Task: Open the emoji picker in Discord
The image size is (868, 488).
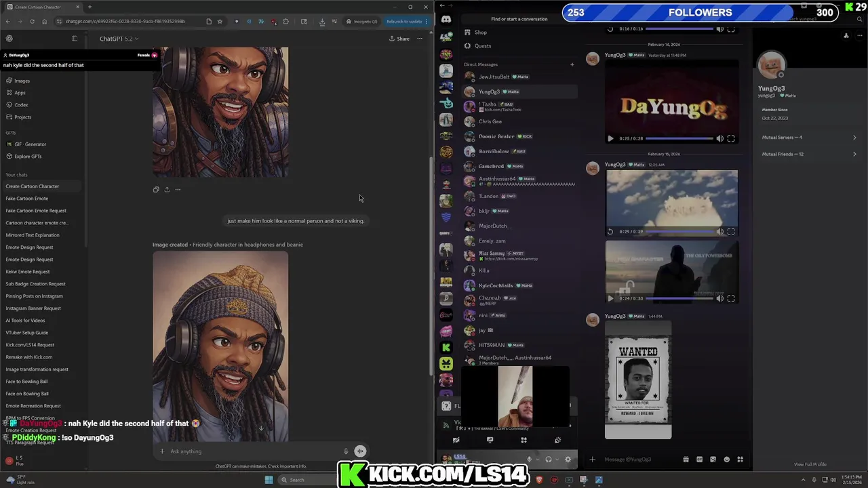Action: coord(726,460)
